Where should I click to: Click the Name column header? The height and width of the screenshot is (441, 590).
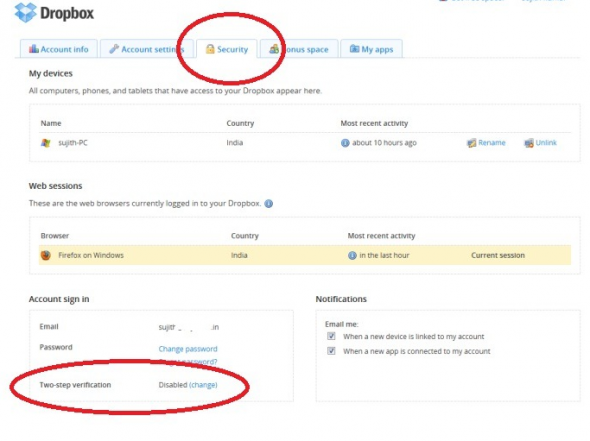point(51,123)
